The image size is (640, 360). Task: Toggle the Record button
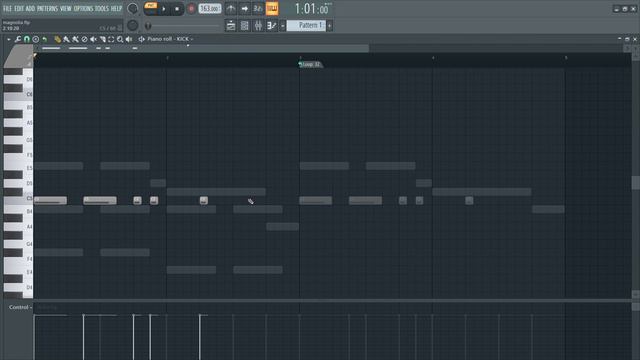click(x=191, y=9)
